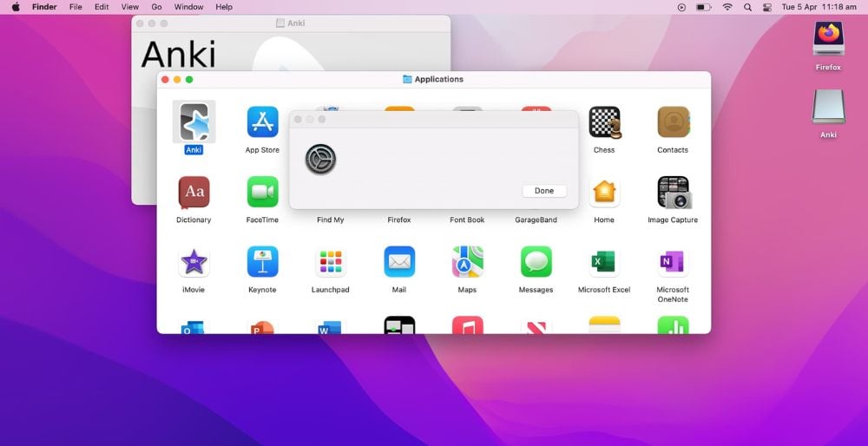Open the File menu

pos(76,7)
